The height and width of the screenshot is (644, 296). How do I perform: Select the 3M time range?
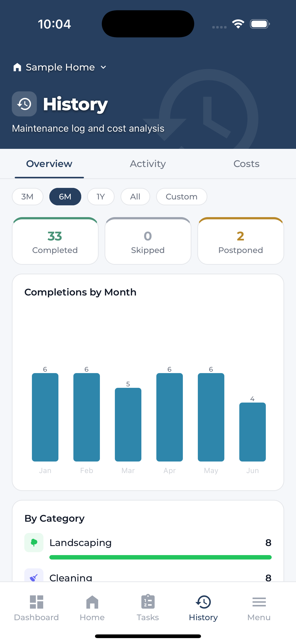tap(27, 196)
